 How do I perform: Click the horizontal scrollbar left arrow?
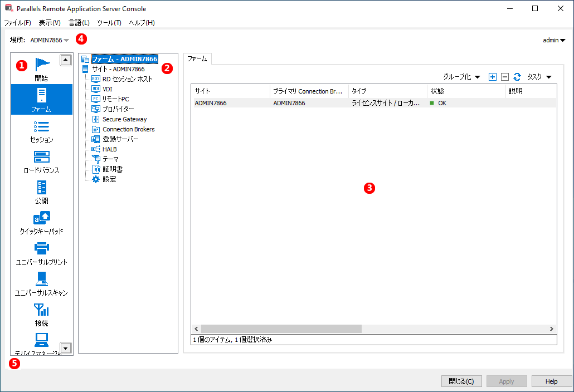(196, 329)
